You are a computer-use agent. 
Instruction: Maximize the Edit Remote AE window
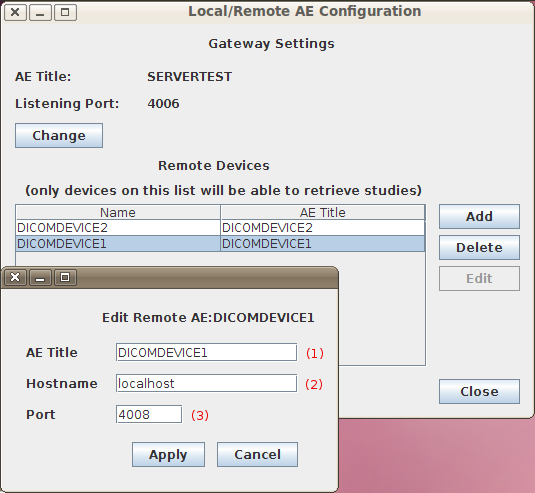coord(65,277)
